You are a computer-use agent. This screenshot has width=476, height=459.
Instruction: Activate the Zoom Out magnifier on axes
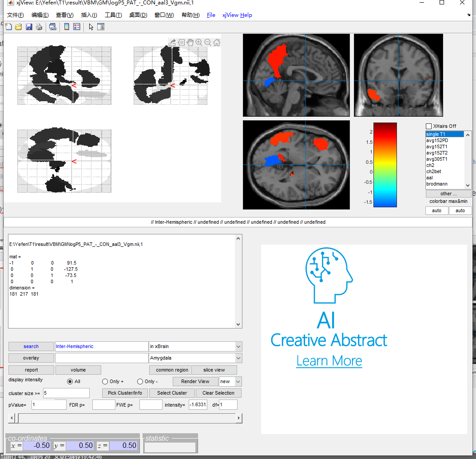point(208,43)
